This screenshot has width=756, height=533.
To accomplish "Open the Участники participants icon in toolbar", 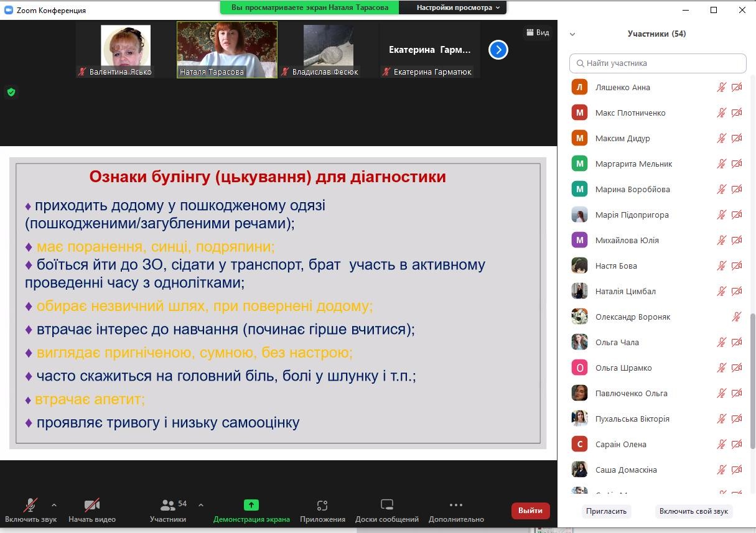I will pos(168,505).
